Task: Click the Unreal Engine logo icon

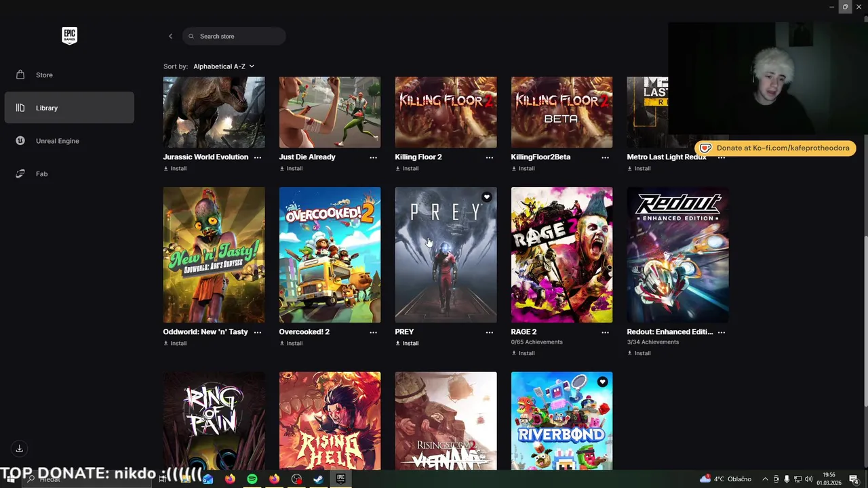Action: (20, 141)
